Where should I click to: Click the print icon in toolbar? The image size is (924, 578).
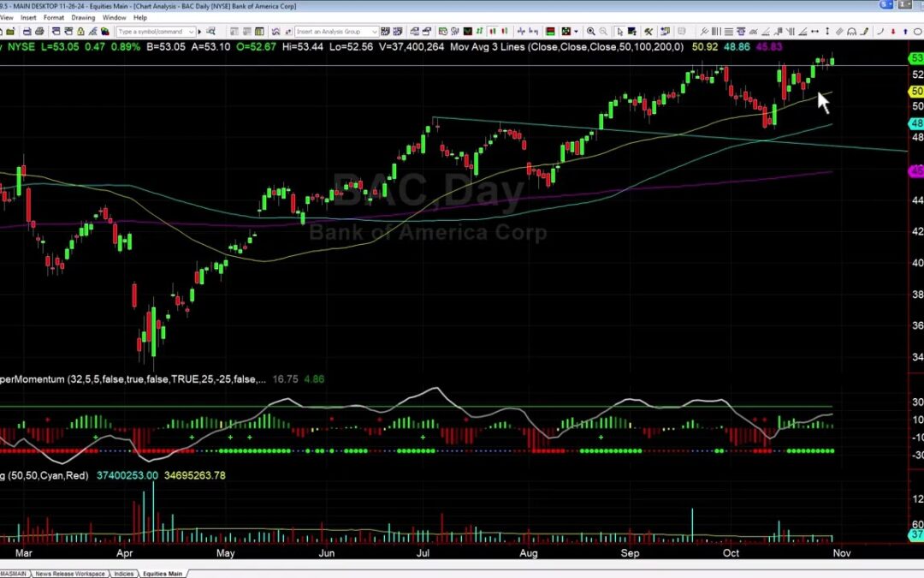(39, 31)
